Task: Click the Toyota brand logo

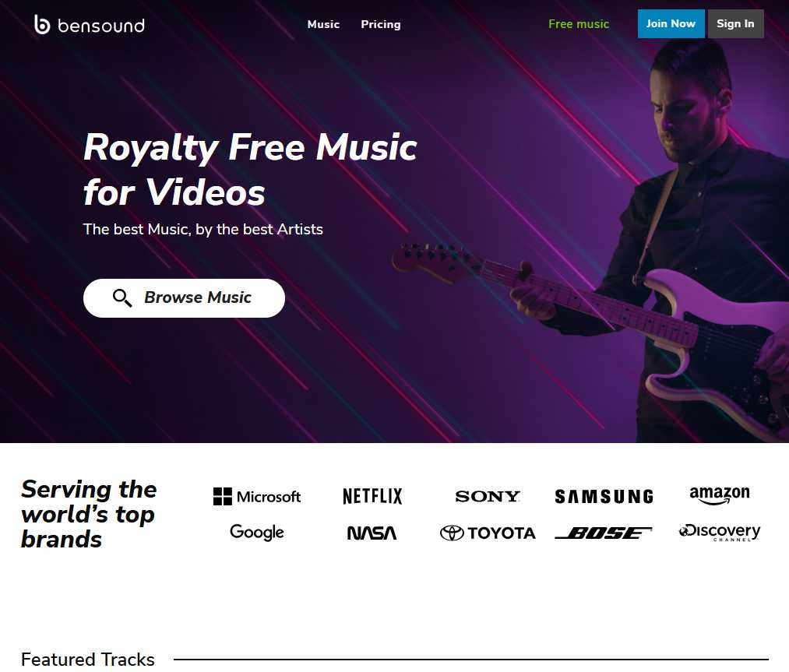Action: click(488, 533)
